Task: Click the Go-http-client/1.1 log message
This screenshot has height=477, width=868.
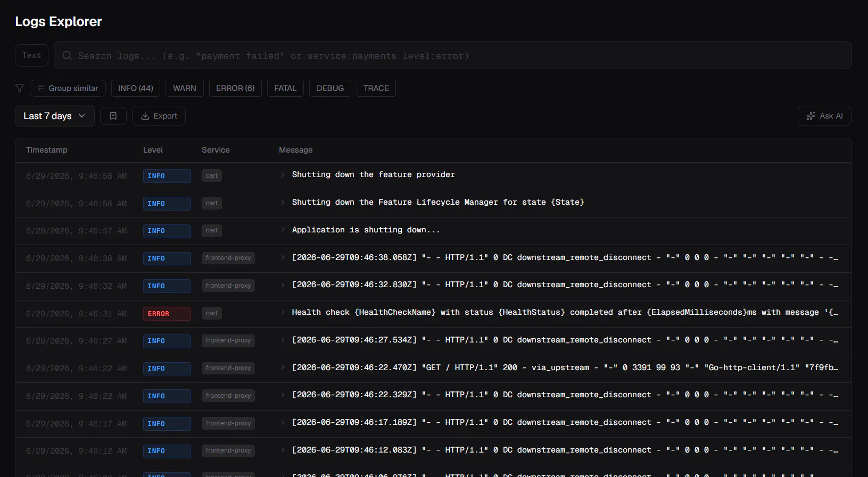Action: (x=565, y=367)
